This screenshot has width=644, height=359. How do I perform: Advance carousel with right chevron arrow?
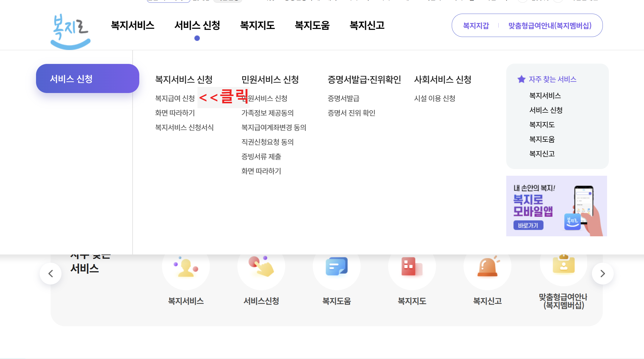[x=603, y=274]
